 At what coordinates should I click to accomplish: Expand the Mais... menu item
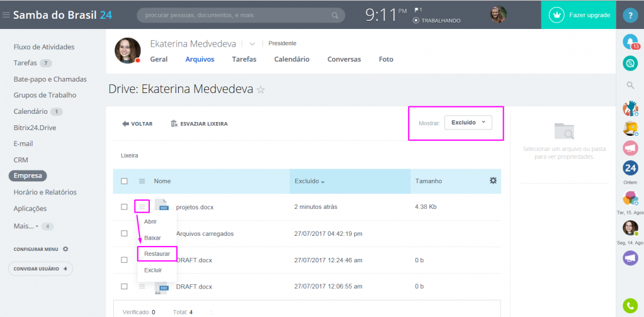point(26,226)
